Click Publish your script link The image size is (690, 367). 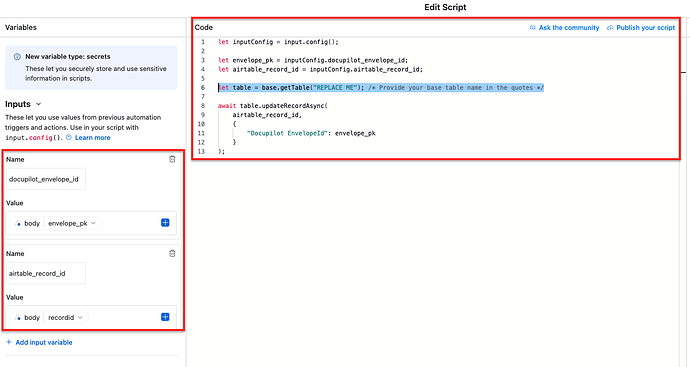click(x=641, y=27)
